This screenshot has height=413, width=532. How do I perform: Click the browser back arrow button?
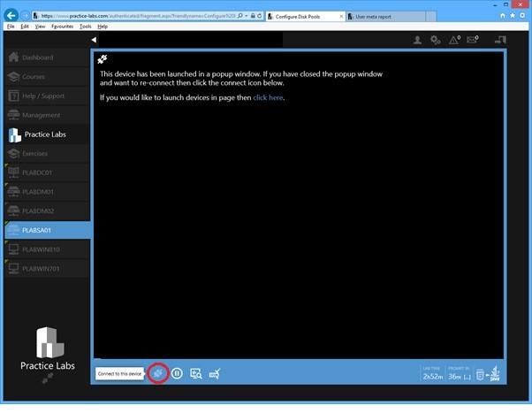(11, 16)
